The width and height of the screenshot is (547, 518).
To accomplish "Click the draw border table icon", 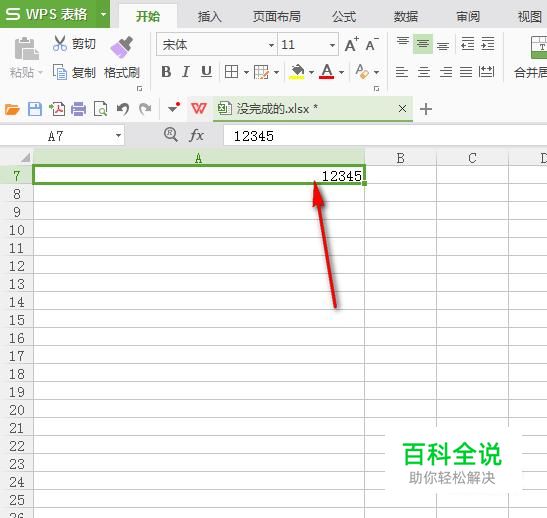I will pyautogui.click(x=261, y=72).
